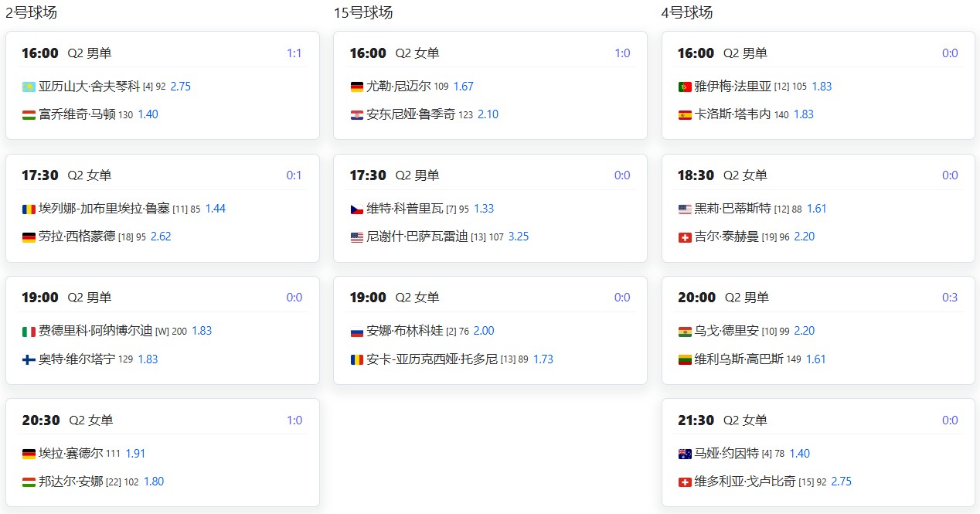Select Swiss flag next to 吉尔·泰赫曼
This screenshot has height=514, width=980.
coord(685,237)
